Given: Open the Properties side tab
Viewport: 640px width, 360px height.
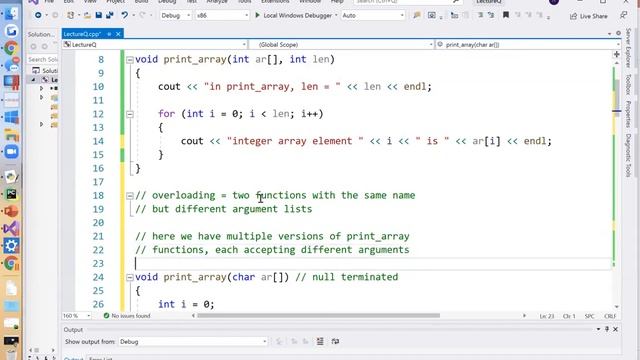Looking at the screenshot, I should (x=628, y=114).
